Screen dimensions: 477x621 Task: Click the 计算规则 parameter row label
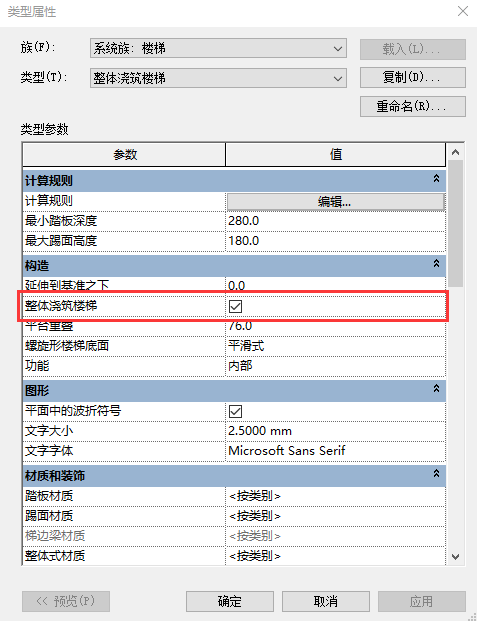[49, 201]
